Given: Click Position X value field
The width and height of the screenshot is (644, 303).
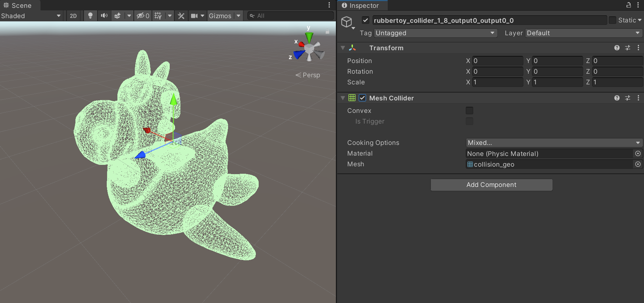Looking at the screenshot, I should (x=497, y=61).
